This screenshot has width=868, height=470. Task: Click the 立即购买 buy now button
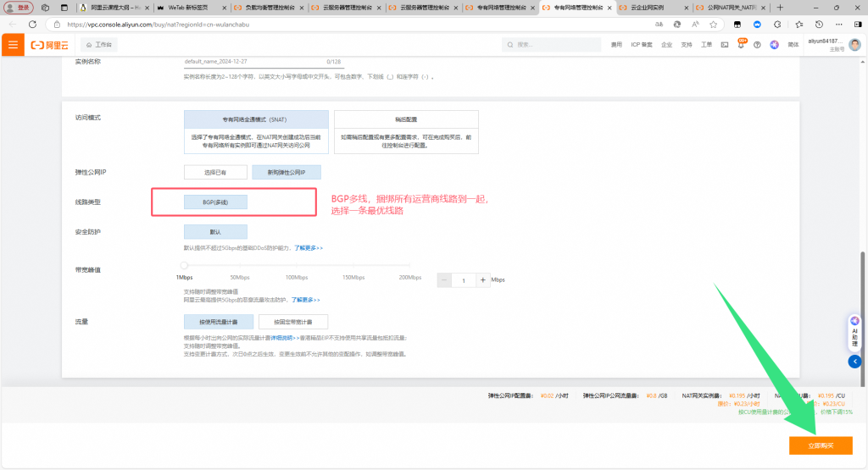[820, 445]
